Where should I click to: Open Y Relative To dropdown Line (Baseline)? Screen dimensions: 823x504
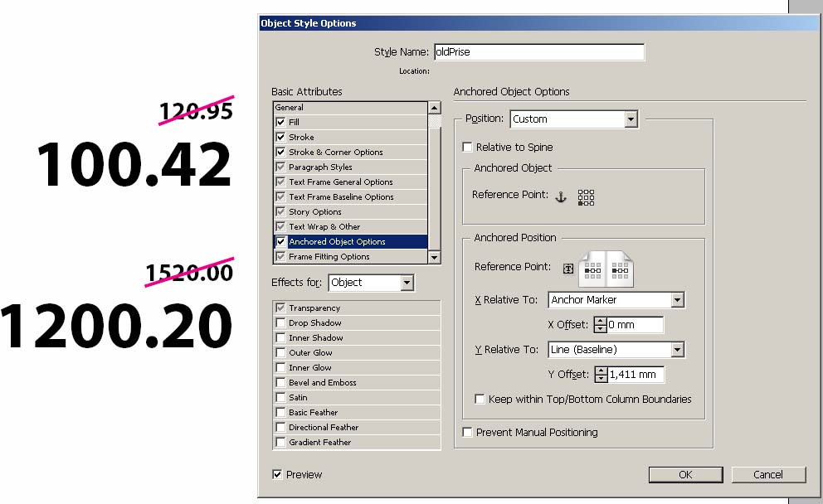coord(616,350)
